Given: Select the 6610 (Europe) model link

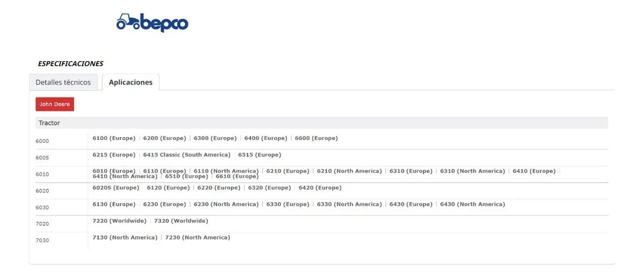Looking at the screenshot, I should (x=237, y=176).
